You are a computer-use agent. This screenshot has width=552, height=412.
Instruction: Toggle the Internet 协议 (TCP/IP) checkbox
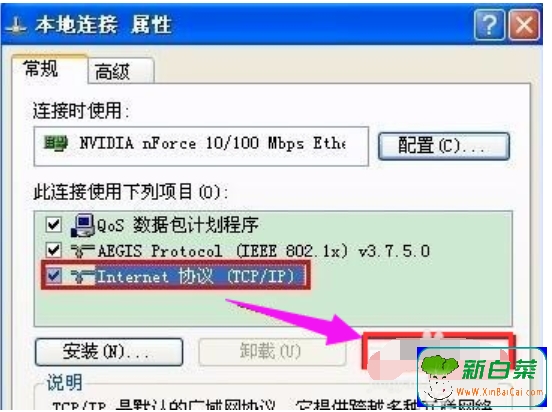coord(54,276)
